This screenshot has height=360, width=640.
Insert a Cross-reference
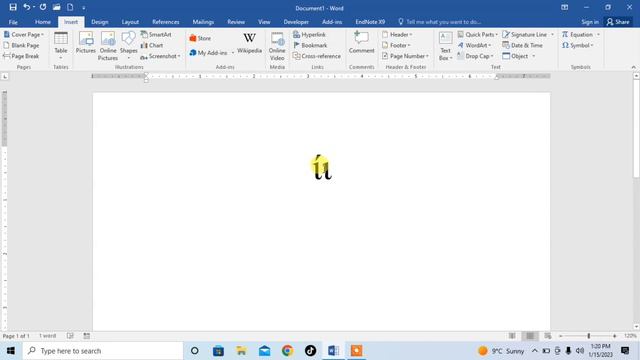(x=317, y=56)
